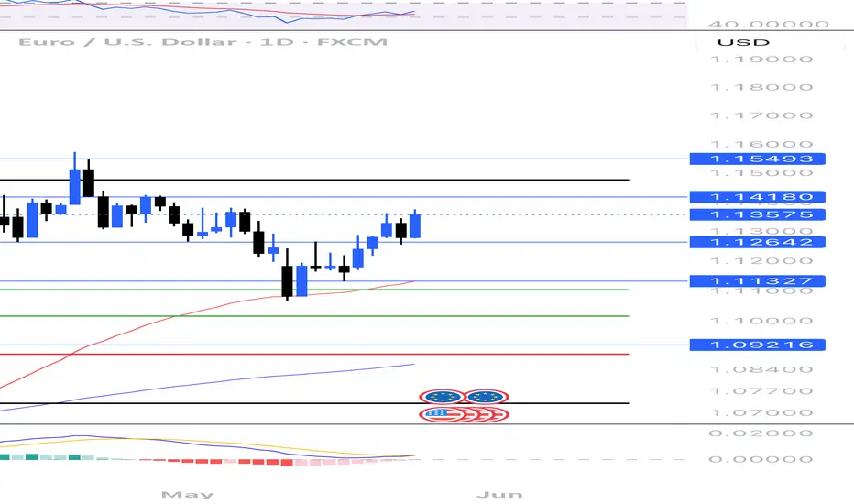Click the US flag economic event icon
The image size is (854, 504).
click(443, 414)
